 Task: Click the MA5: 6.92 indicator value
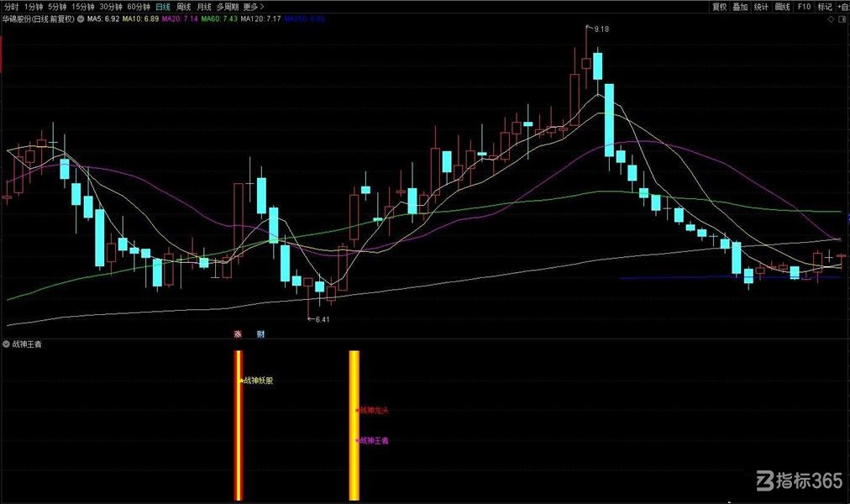click(x=103, y=19)
